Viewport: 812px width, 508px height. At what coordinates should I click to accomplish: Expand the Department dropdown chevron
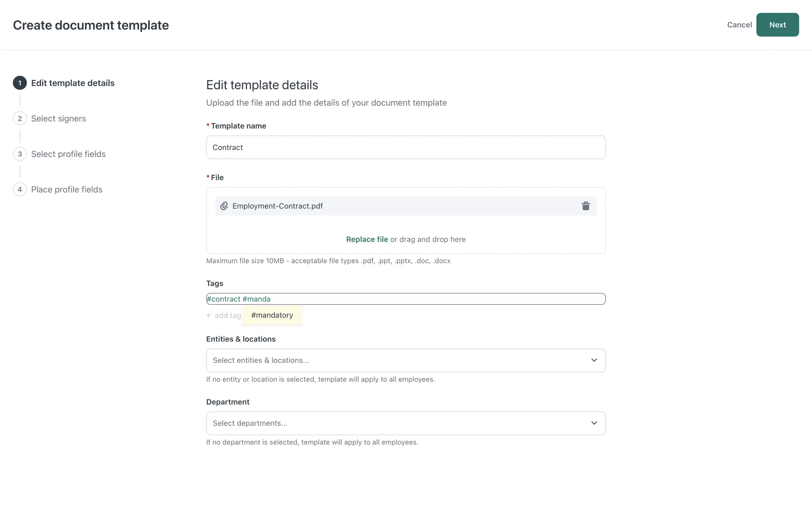[x=594, y=423]
